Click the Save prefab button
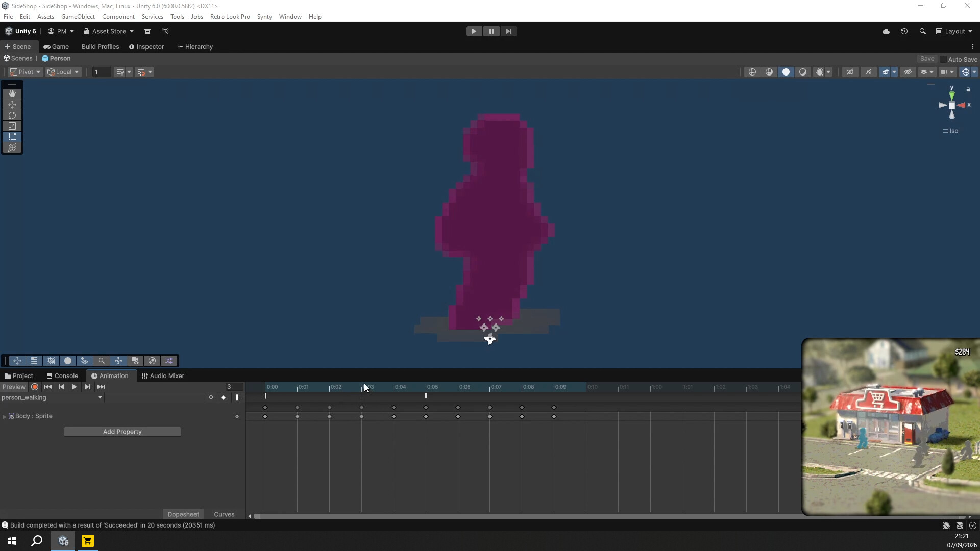The width and height of the screenshot is (980, 551). pos(927,59)
